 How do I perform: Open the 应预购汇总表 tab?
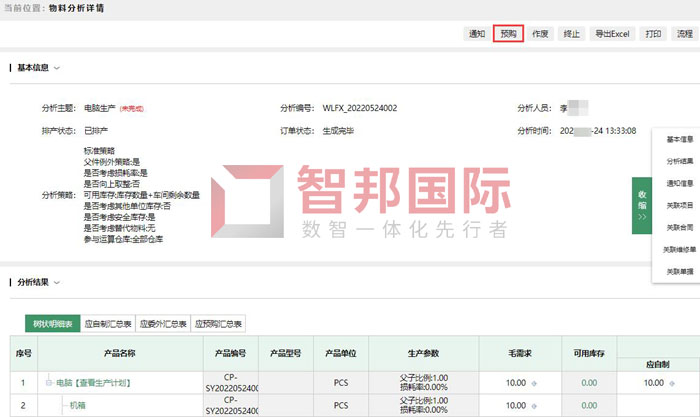click(218, 324)
